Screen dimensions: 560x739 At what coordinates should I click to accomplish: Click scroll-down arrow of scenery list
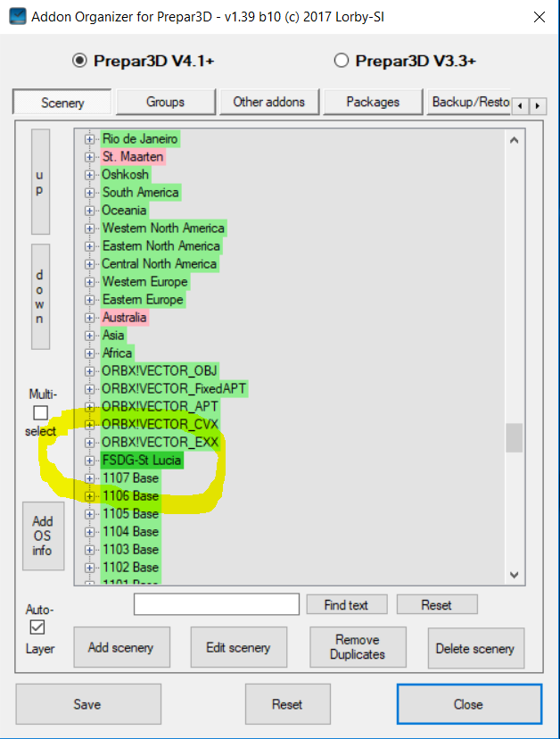(x=514, y=575)
